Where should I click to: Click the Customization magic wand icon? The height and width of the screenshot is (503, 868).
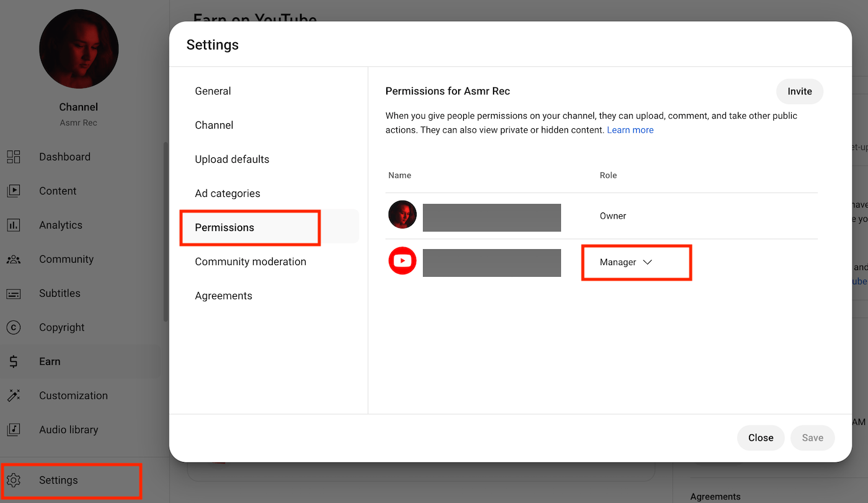point(14,395)
